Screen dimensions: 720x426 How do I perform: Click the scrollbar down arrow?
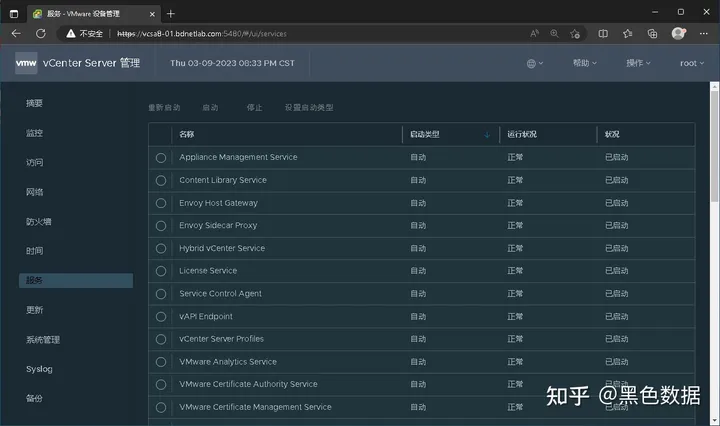click(x=714, y=421)
